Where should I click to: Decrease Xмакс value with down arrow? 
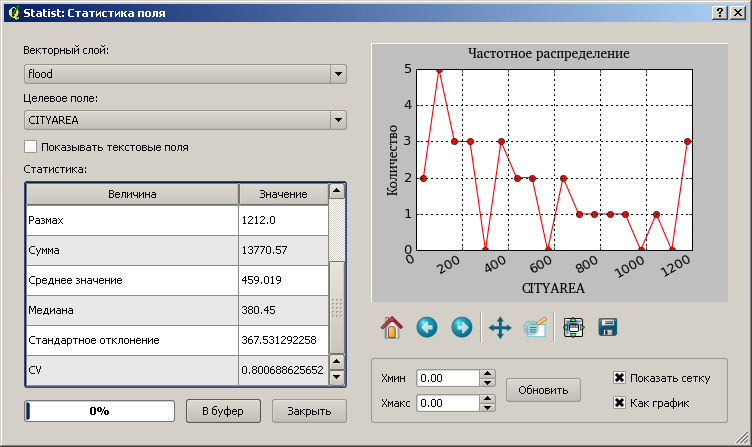click(487, 407)
